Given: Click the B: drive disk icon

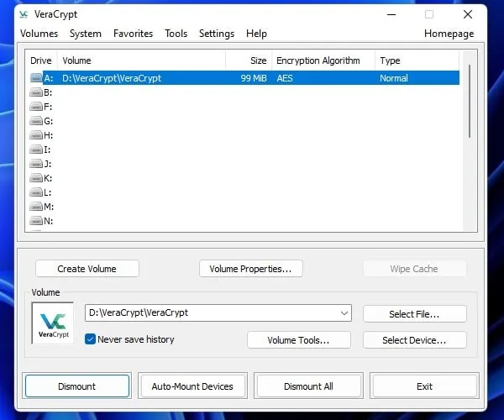Looking at the screenshot, I should 36,92.
